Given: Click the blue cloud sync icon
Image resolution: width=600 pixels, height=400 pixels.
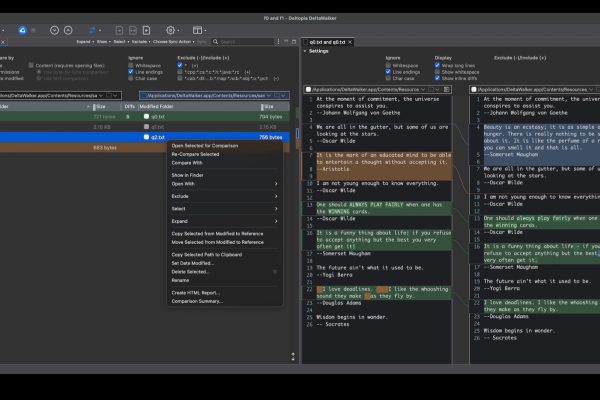Looking at the screenshot, I should coord(22,30).
